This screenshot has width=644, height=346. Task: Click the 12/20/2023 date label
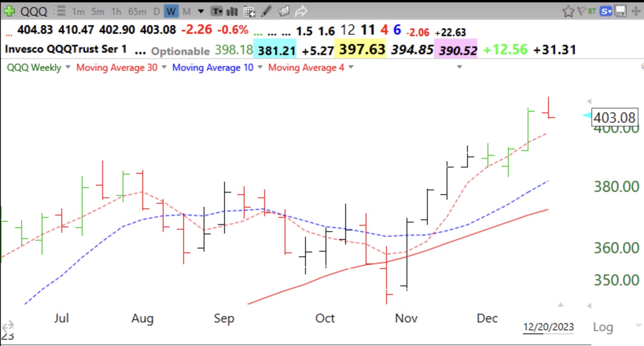coord(548,327)
